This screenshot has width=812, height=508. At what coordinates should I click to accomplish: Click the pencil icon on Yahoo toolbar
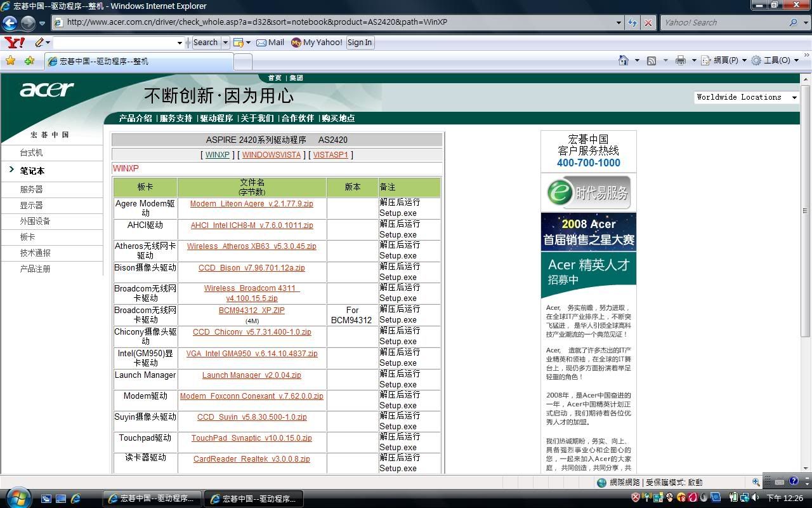[39, 43]
